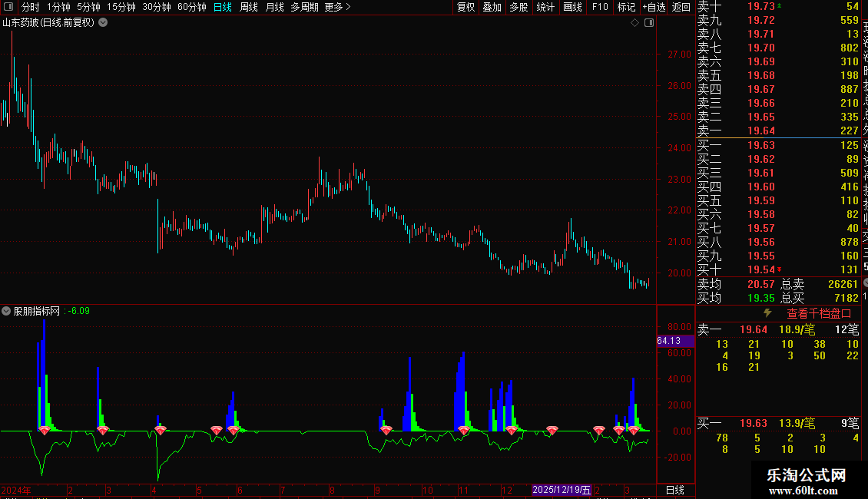The image size is (868, 499).
Task: Click the first red diamond signal marker
Action: coord(45,430)
